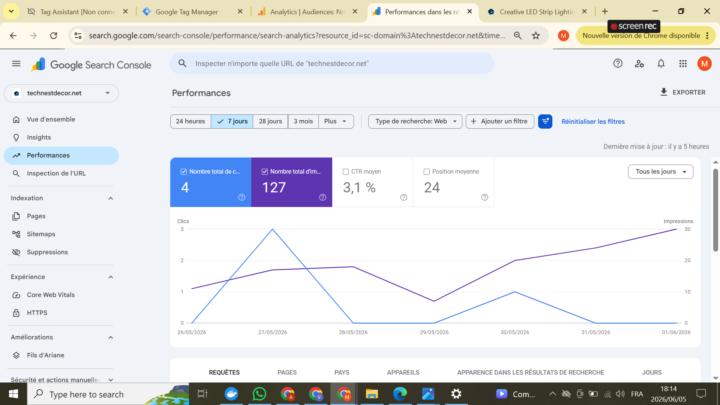Switch to the APPAREILS tab
This screenshot has width=720, height=405.
[x=403, y=372]
